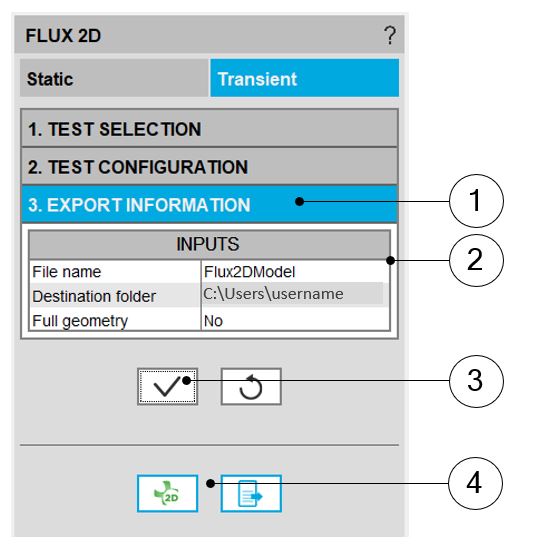Switch to the Static tab
Viewport: 540px width, 556px height.
(x=114, y=78)
